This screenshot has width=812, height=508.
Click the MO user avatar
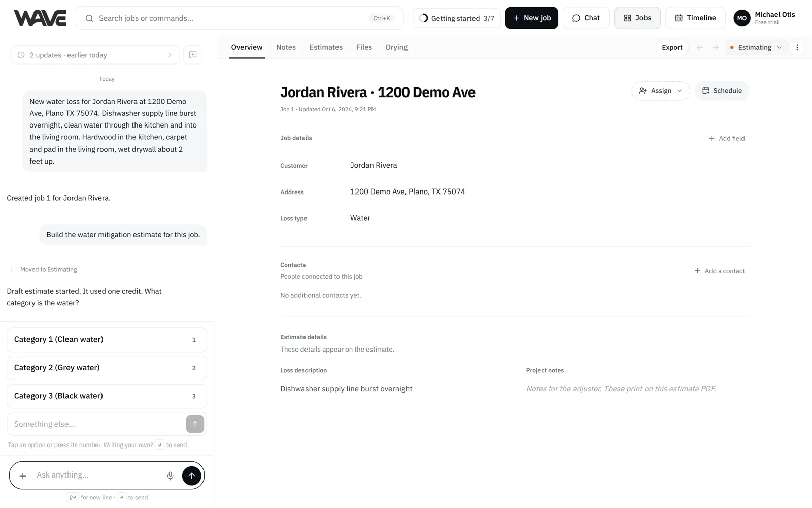[742, 18]
